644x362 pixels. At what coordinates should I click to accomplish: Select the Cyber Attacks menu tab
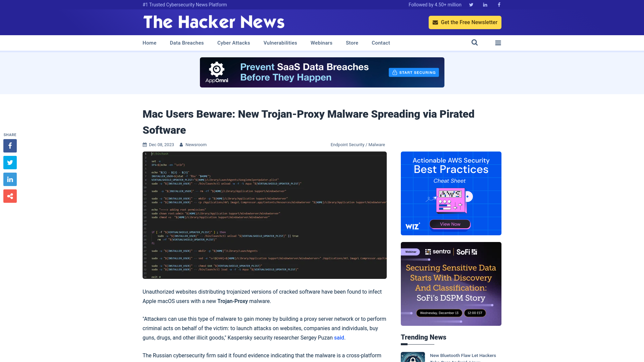(x=233, y=43)
